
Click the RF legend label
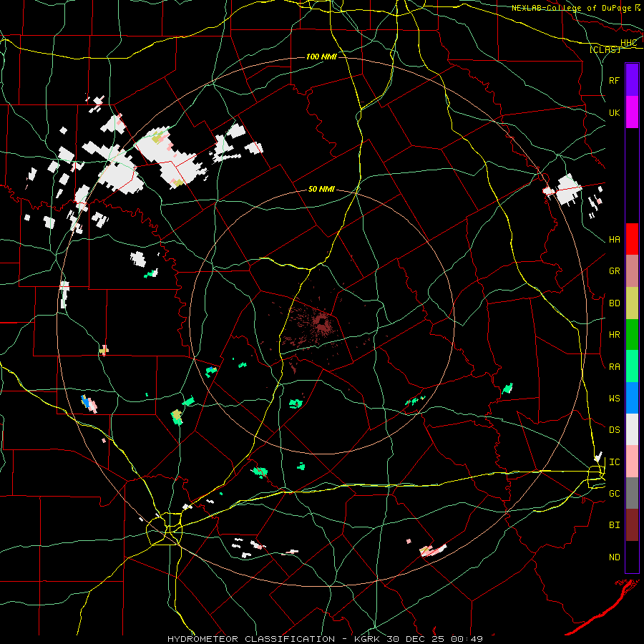(614, 80)
